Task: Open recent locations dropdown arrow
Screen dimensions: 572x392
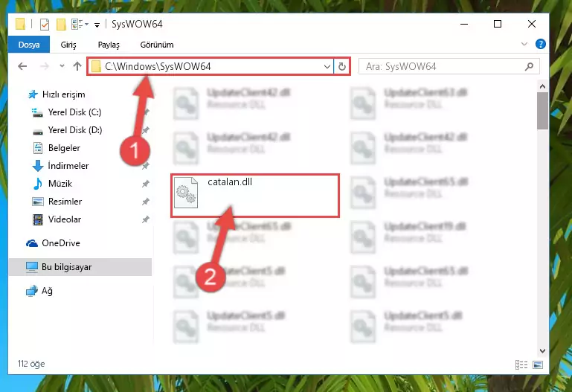Action: tap(62, 66)
